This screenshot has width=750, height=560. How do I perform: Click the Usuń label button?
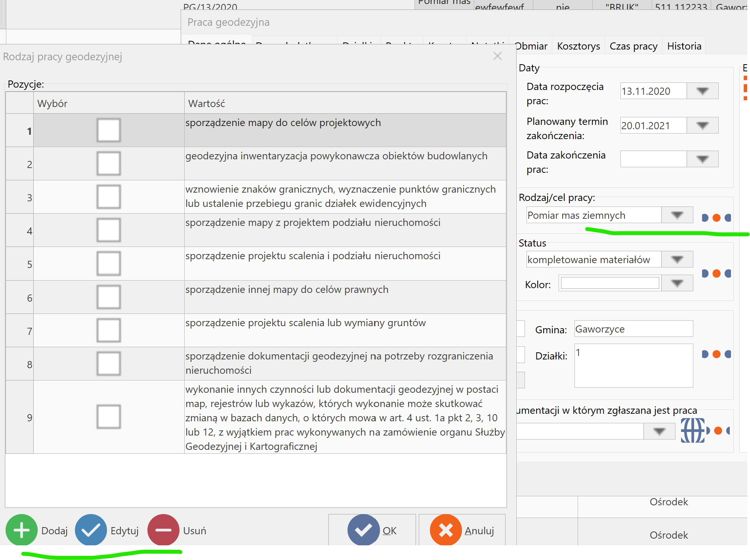(195, 531)
